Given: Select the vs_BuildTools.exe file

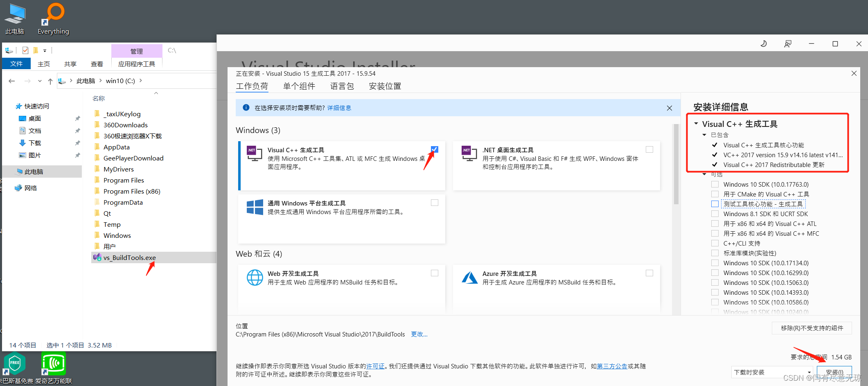Looking at the screenshot, I should click(129, 257).
